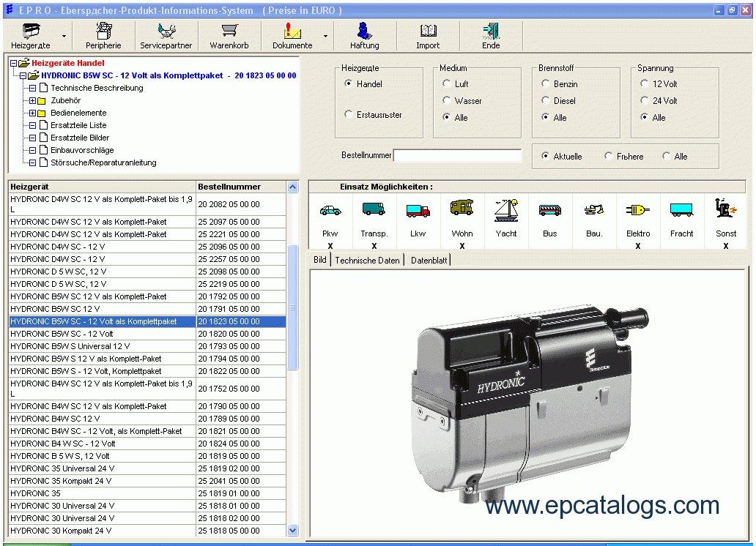
Task: Toggle the Technische Beschreibung tree expander
Action: click(32, 88)
